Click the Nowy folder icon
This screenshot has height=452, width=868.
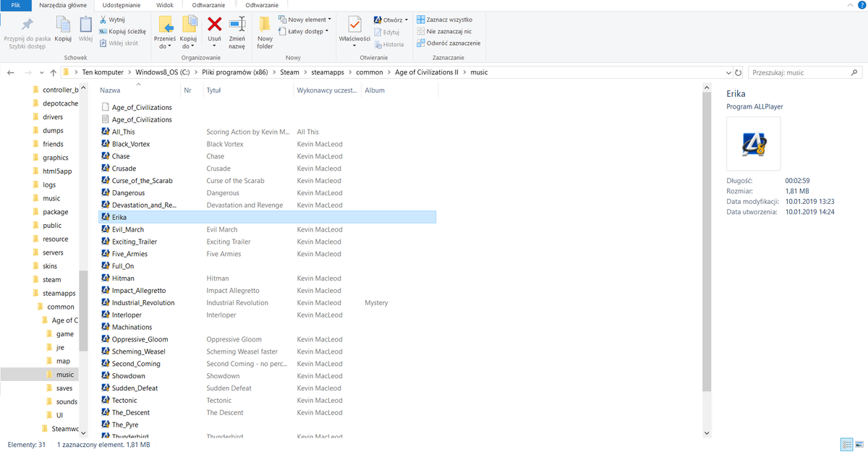(265, 25)
